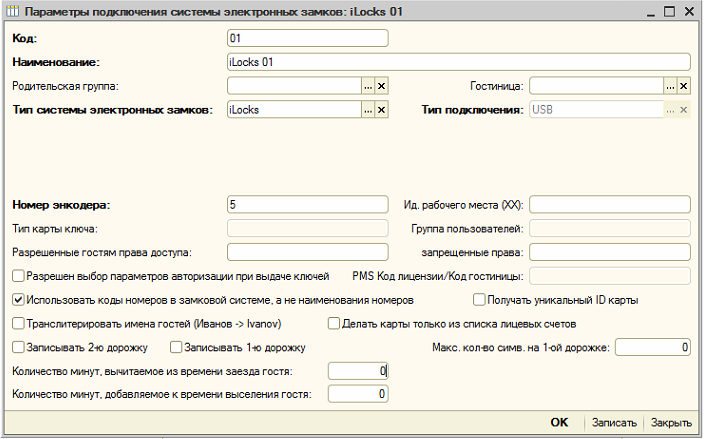Enable Транслитерировать имена гостей checkbox
The height and width of the screenshot is (439, 704).
point(18,323)
